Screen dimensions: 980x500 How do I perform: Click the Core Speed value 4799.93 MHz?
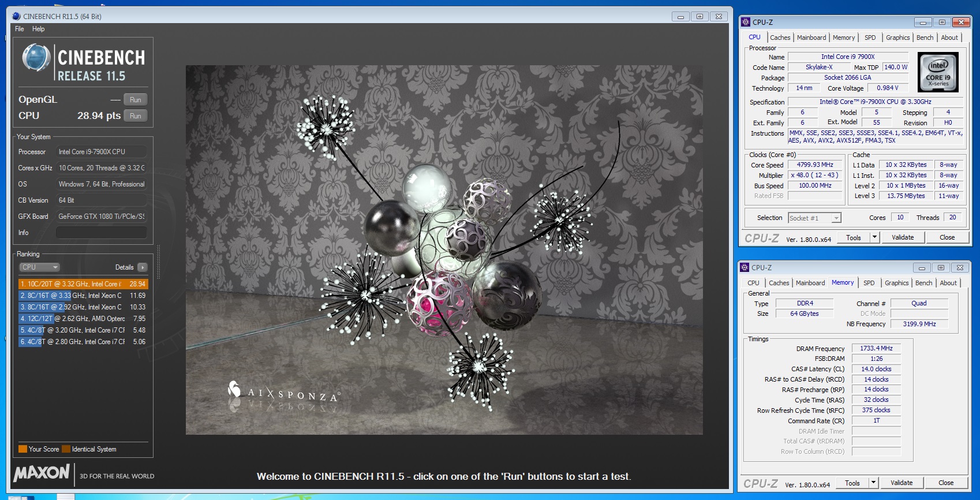click(815, 165)
